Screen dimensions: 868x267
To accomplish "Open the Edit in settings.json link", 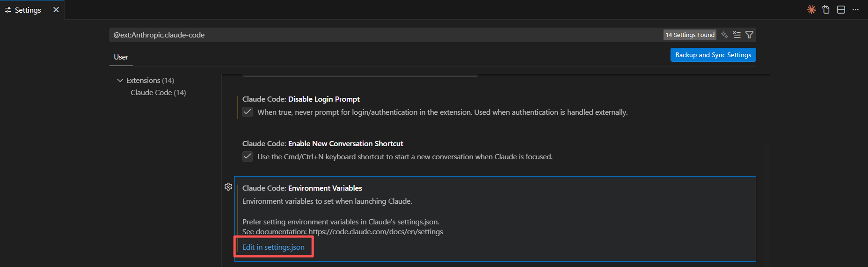I will click(x=273, y=247).
